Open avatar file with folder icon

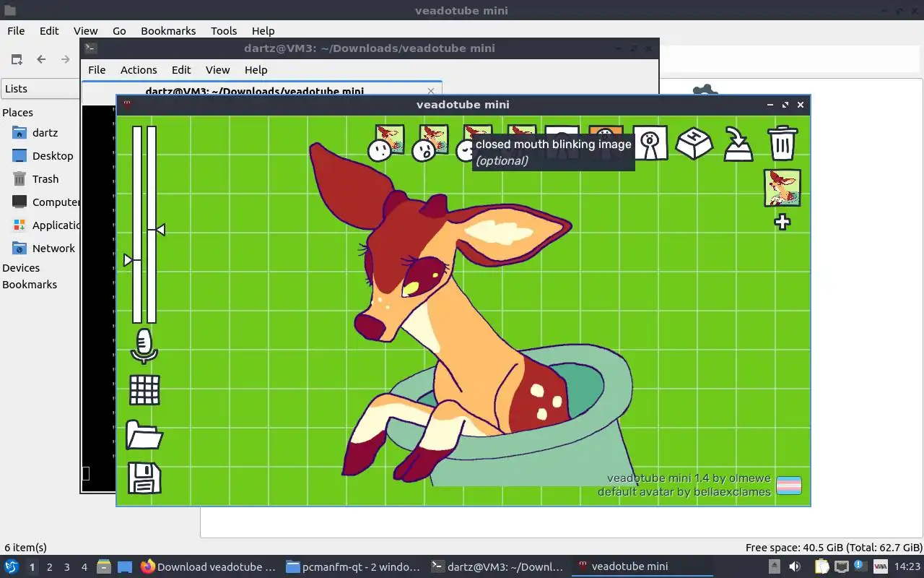144,435
